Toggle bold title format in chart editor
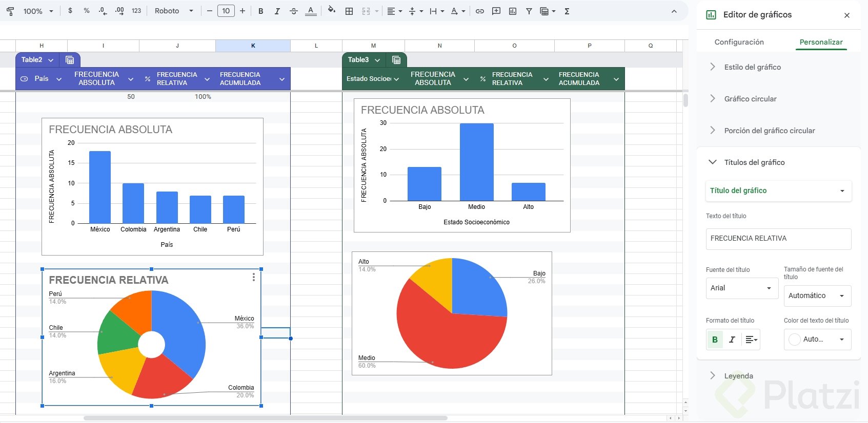Image resolution: width=868 pixels, height=423 pixels. (x=715, y=340)
